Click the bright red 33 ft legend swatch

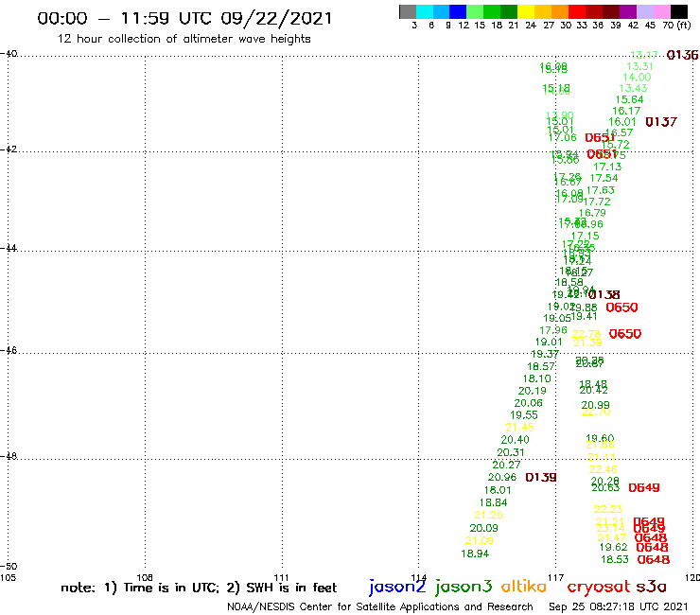coord(576,11)
